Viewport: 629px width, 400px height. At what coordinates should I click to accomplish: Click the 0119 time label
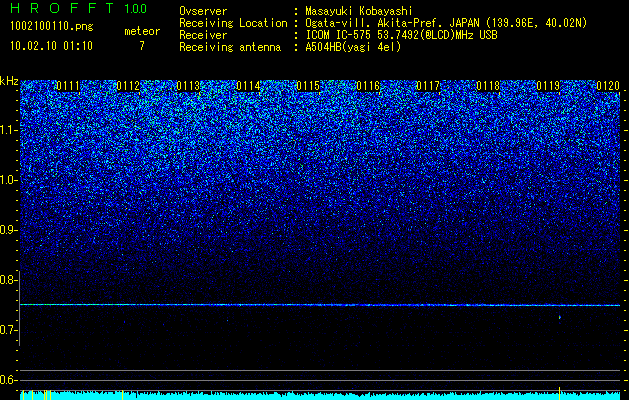(548, 86)
